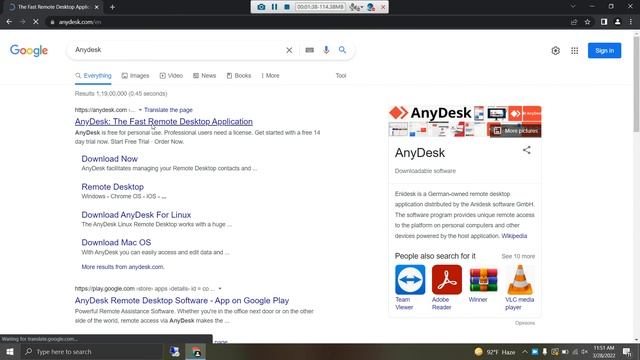The width and height of the screenshot is (640, 360).
Task: Submit search with magnifier icon
Action: pyautogui.click(x=342, y=50)
